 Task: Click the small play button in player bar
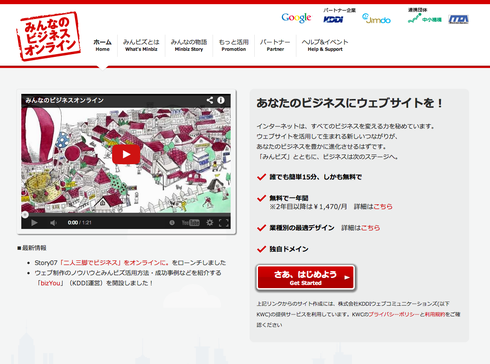34,223
